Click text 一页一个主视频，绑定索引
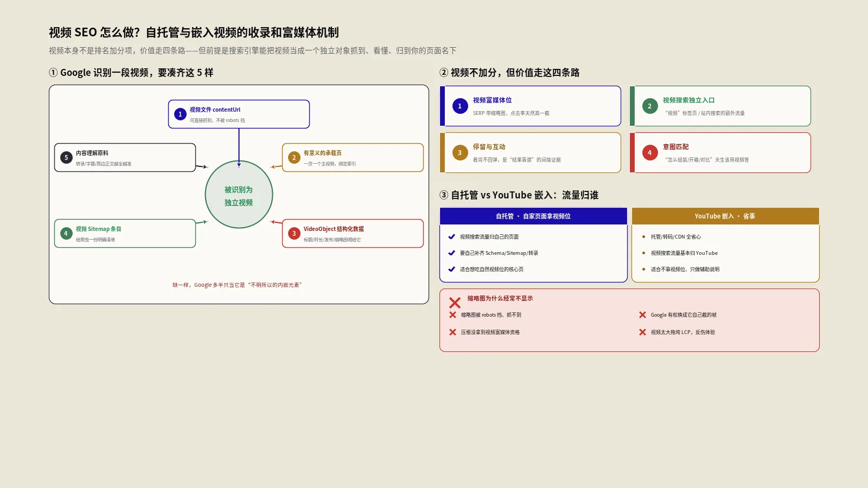The height and width of the screenshot is (488, 868). click(x=330, y=164)
